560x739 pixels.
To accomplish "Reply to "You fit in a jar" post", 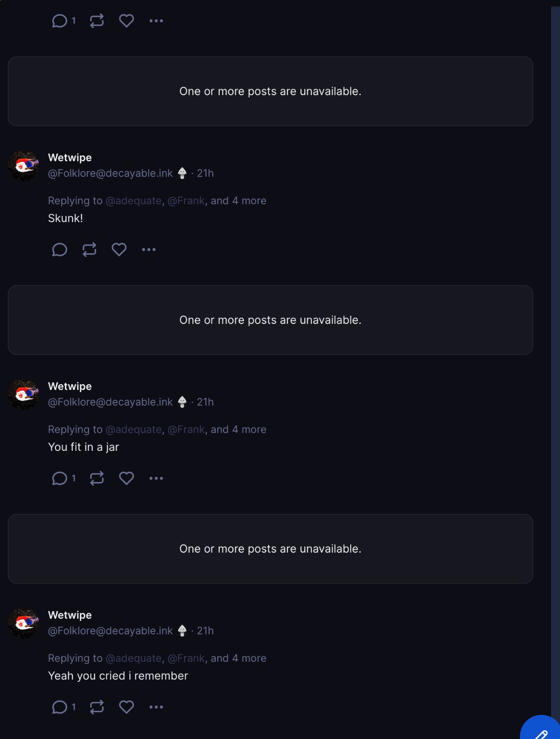I will (59, 478).
